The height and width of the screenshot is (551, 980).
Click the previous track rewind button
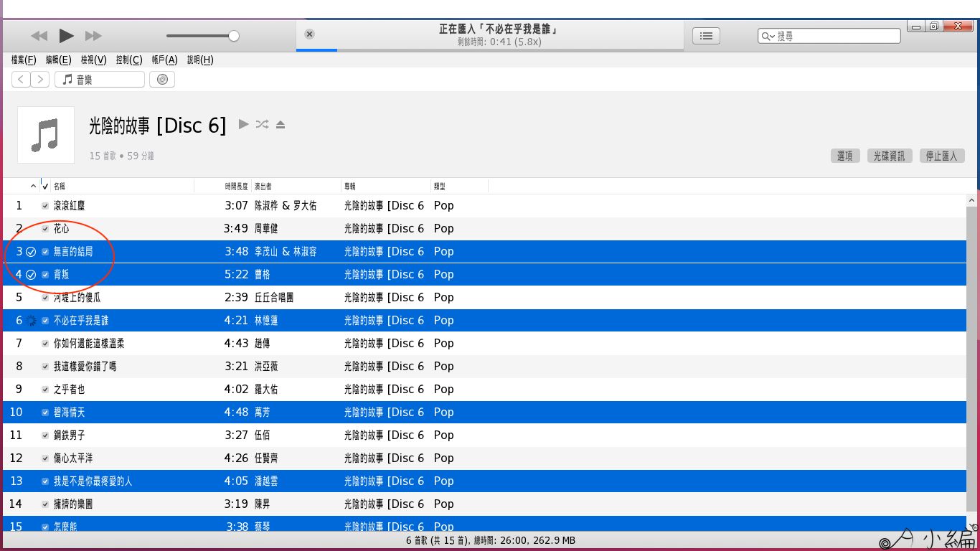coord(39,36)
